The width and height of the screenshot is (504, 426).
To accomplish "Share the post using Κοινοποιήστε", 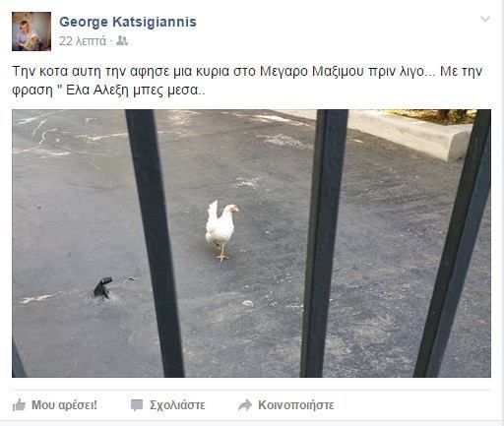I will pyautogui.click(x=296, y=405).
